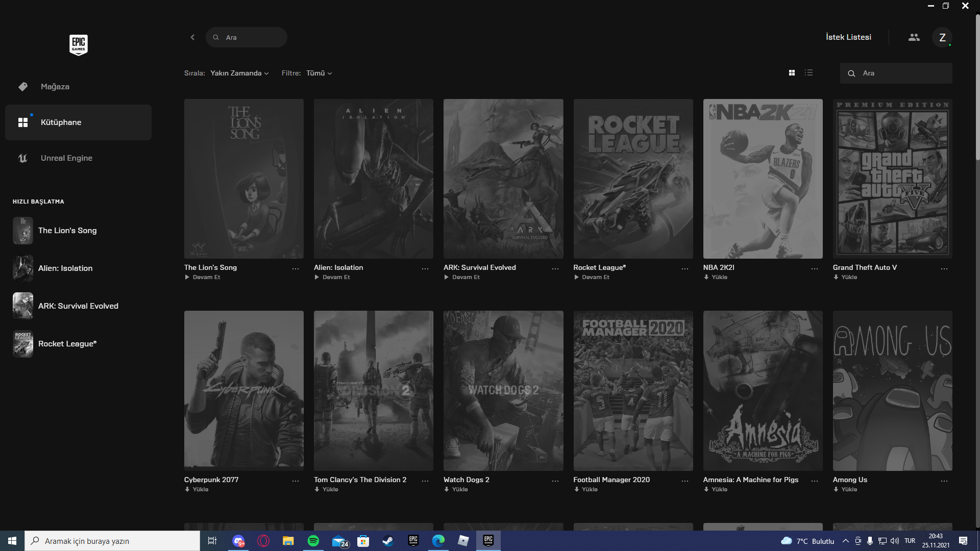This screenshot has width=980, height=551.
Task: Open more options for Watch Dogs 2
Action: (555, 481)
